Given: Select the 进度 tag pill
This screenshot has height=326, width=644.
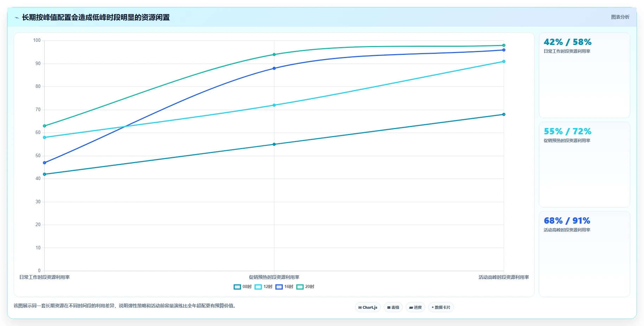Looking at the screenshot, I should tap(415, 307).
